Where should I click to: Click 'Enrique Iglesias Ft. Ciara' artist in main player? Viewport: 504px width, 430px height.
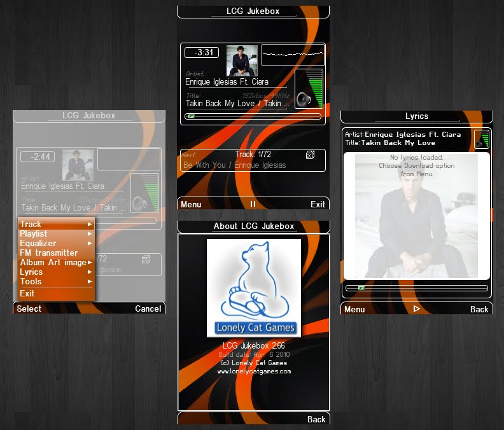tap(227, 82)
